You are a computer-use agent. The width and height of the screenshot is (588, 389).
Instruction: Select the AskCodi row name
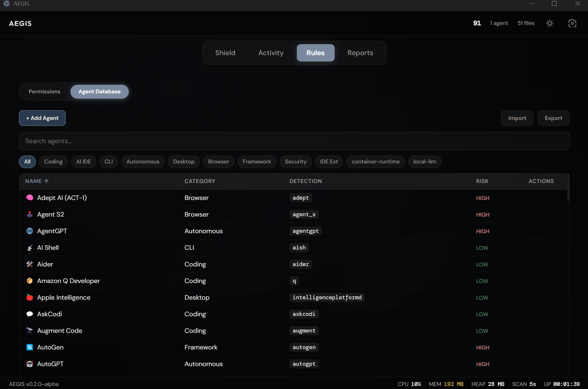pos(49,314)
